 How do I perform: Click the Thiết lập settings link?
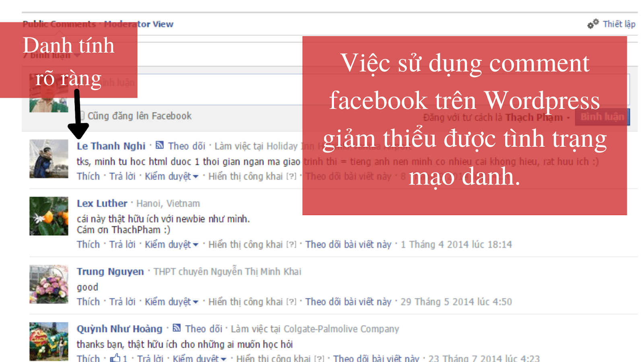(x=619, y=24)
